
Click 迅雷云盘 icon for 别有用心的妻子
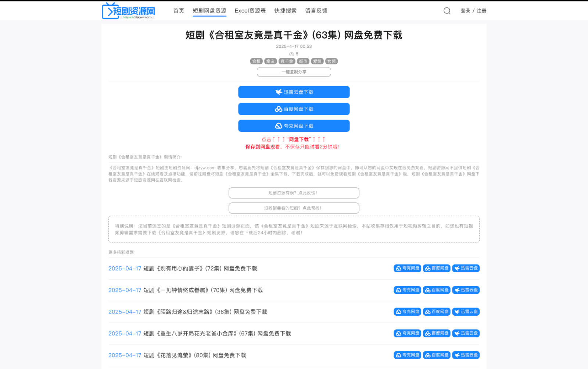(x=466, y=268)
